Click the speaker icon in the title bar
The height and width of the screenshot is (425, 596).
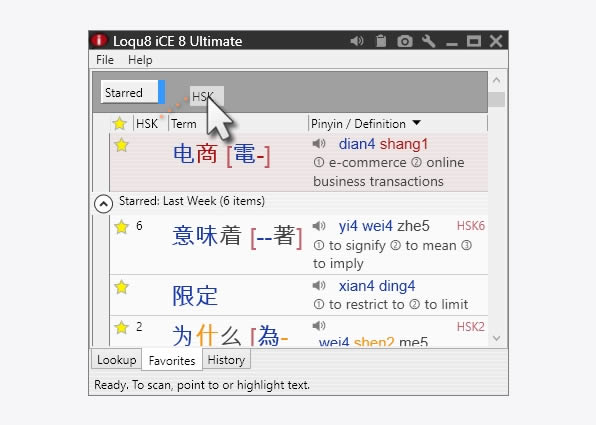[357, 41]
